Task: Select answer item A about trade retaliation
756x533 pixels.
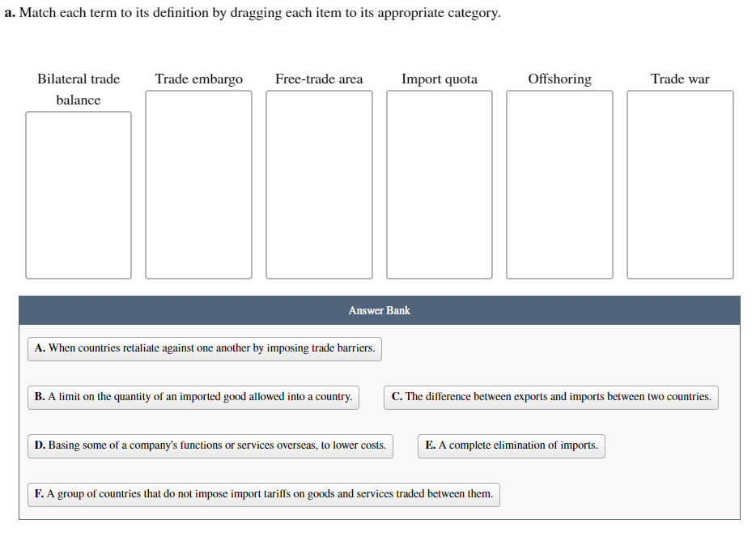Action: 204,348
